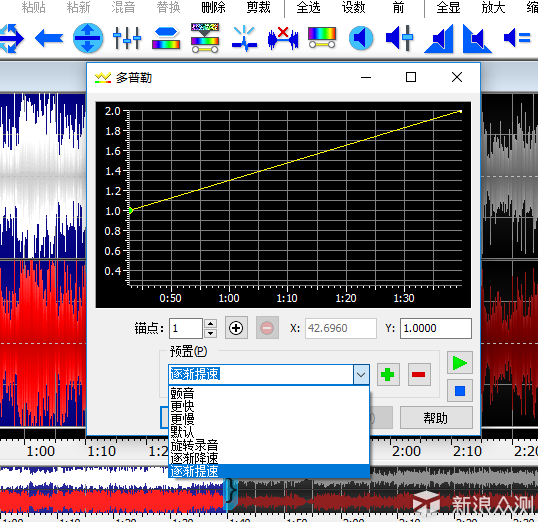Stop preview with blue square button

coord(460,391)
